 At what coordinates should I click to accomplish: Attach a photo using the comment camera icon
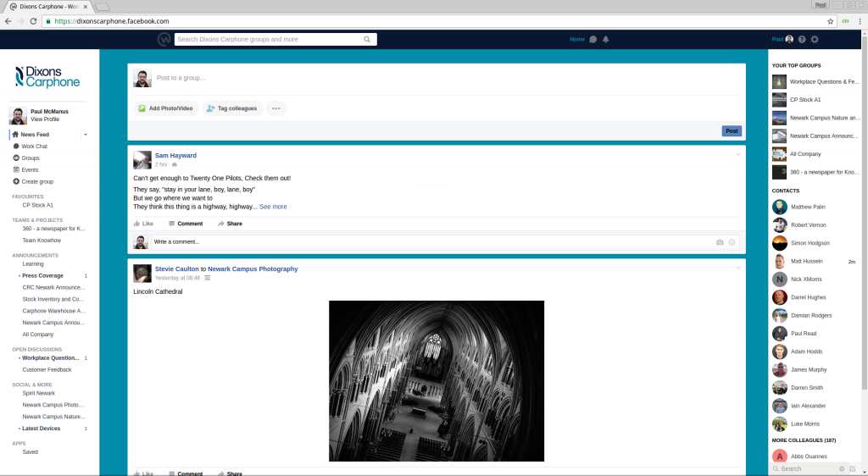point(720,242)
